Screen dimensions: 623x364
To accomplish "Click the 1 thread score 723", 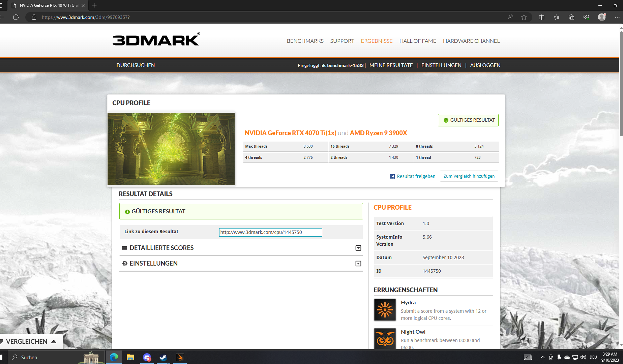I will pyautogui.click(x=477, y=157).
